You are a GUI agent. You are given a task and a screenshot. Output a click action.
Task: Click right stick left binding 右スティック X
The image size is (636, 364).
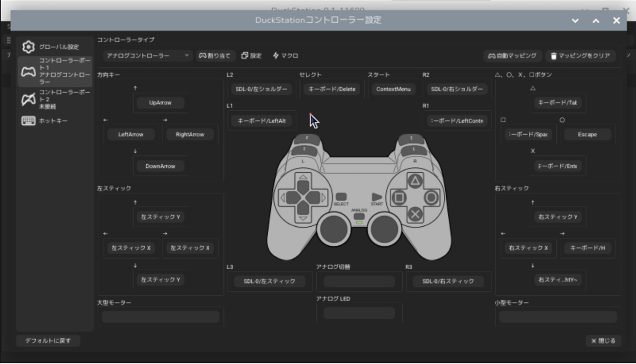click(528, 248)
